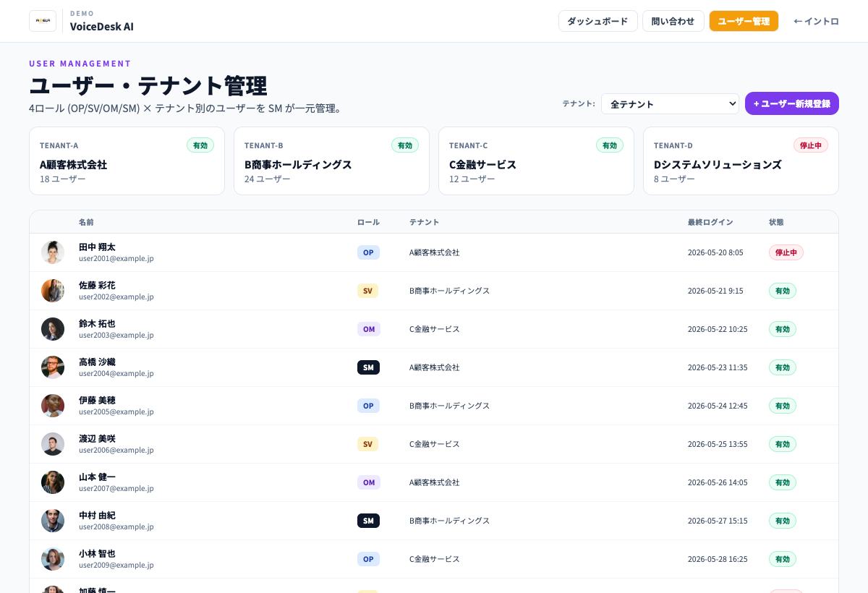Click SV role badge for 渡辺 美咲

(367, 444)
